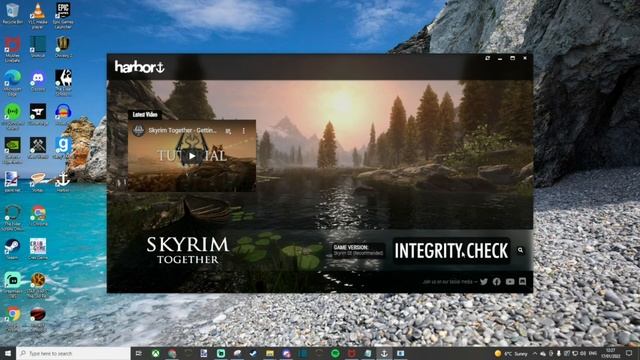
Task: Click the INTEGRITY CHECK button
Action: click(x=451, y=251)
